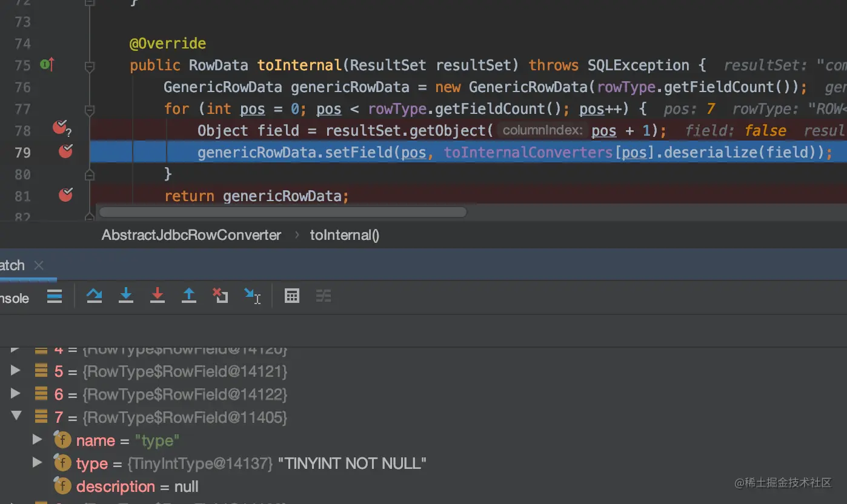
Task: Open the Evaluate Expression calculator icon
Action: pos(292,296)
